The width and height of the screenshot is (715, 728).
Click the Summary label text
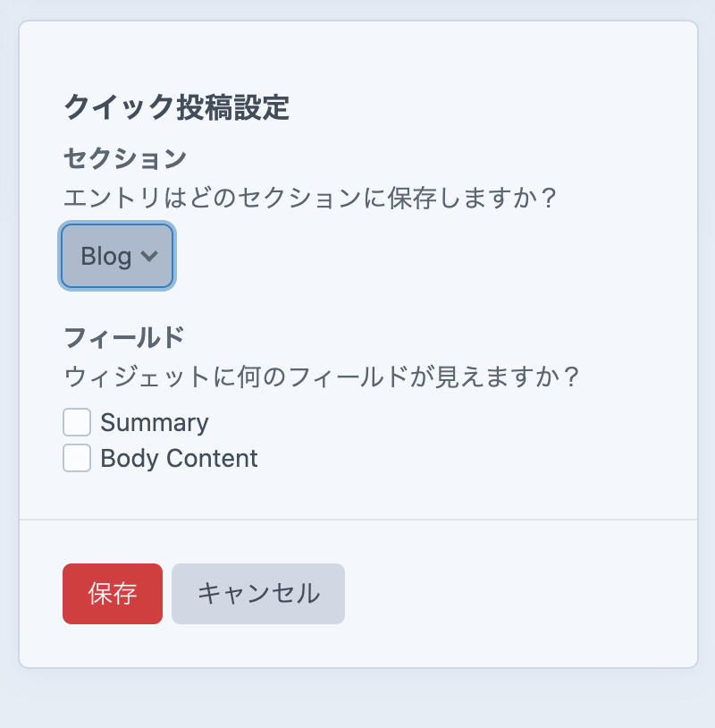[x=156, y=421]
